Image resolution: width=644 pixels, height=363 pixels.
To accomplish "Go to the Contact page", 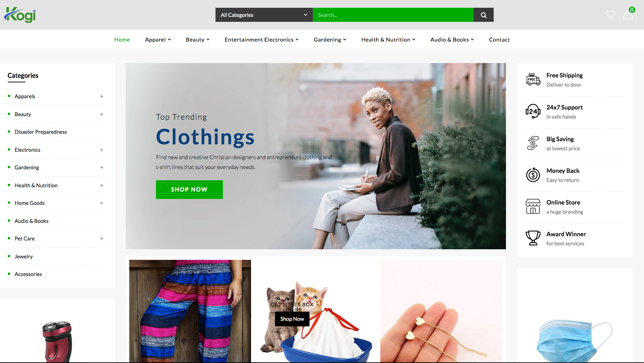I will pos(499,40).
